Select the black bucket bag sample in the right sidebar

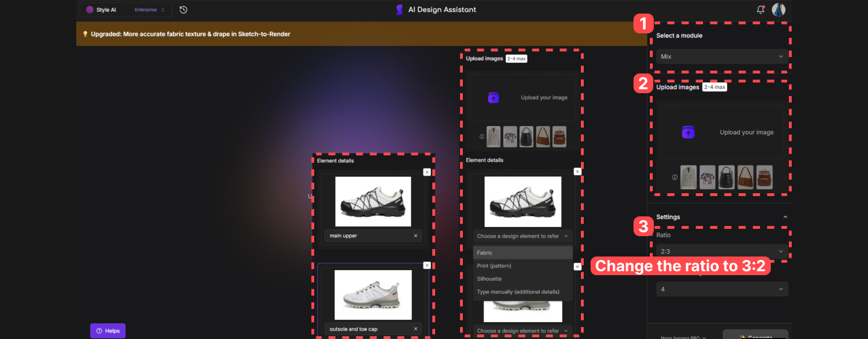[x=726, y=177]
